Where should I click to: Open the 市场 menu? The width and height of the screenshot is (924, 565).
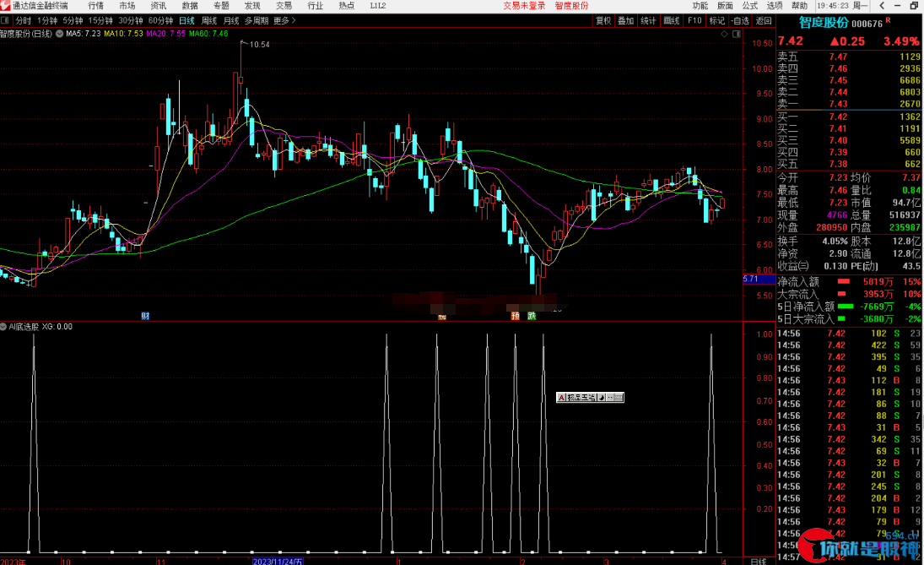tap(127, 5)
